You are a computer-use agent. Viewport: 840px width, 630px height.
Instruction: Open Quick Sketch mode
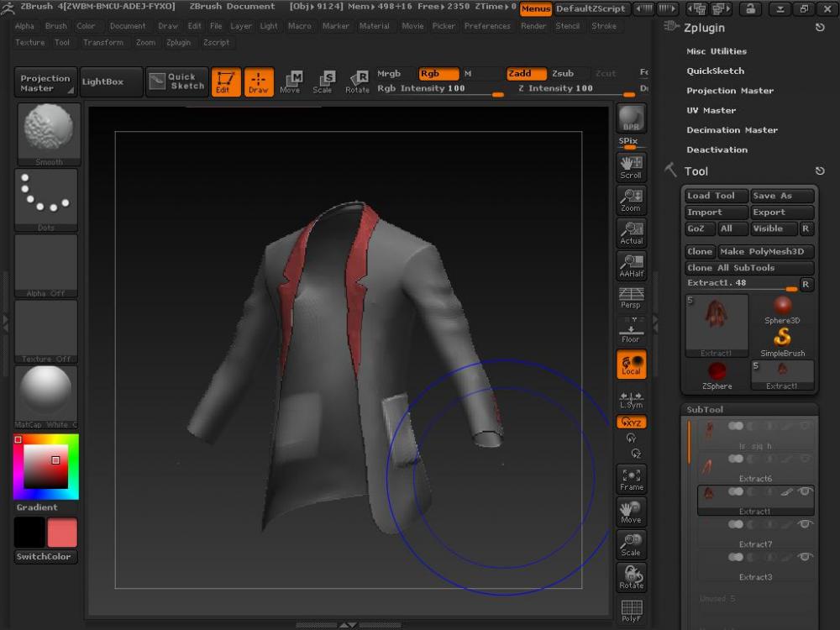coord(176,81)
